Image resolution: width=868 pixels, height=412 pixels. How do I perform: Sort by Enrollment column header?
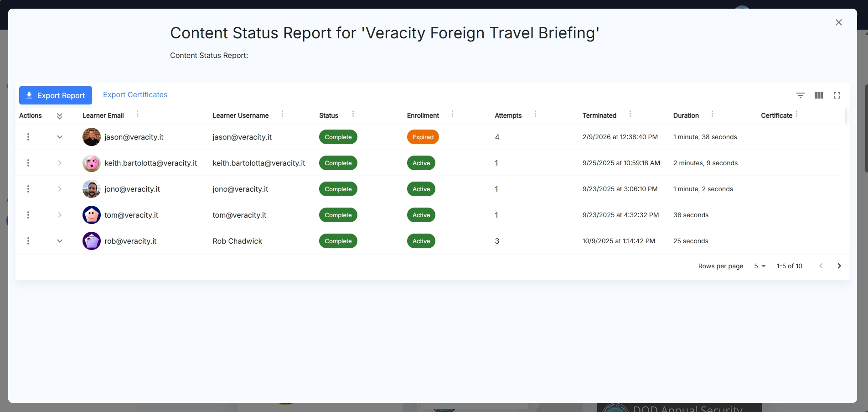[x=423, y=115]
